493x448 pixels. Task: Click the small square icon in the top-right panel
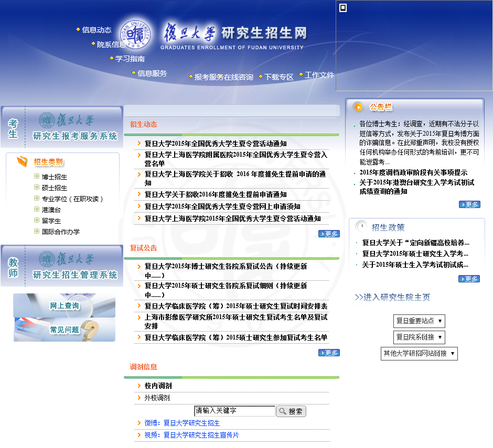coord(343,8)
